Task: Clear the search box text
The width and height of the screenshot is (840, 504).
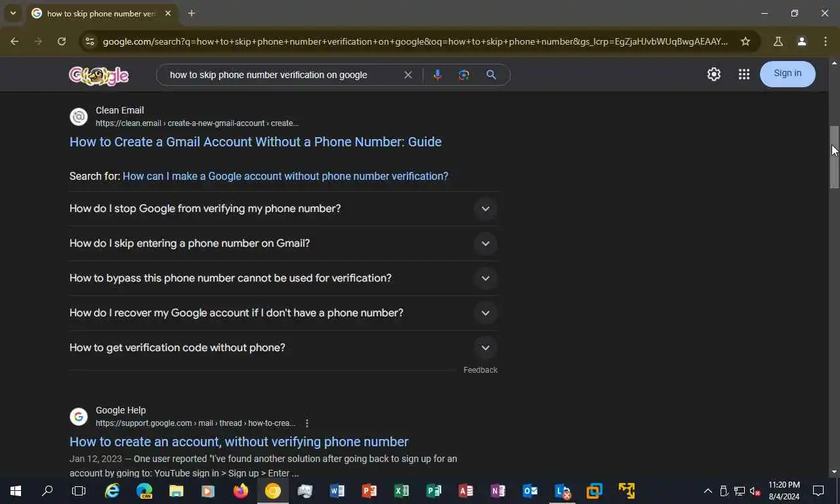Action: click(x=408, y=75)
